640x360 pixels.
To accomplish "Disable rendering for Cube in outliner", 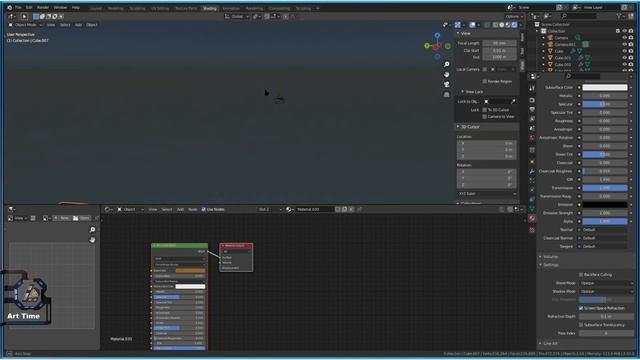I will pyautogui.click(x=631, y=51).
